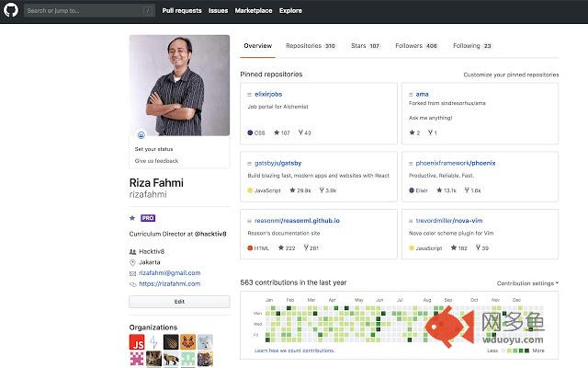588x368 pixels.
Task: Click the grip handle on elixirjobs card
Action: pos(249,95)
